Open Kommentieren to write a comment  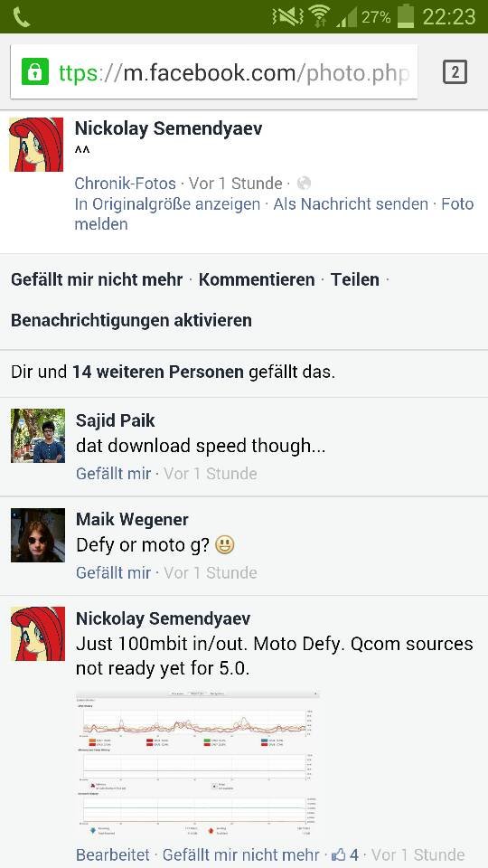(x=257, y=279)
